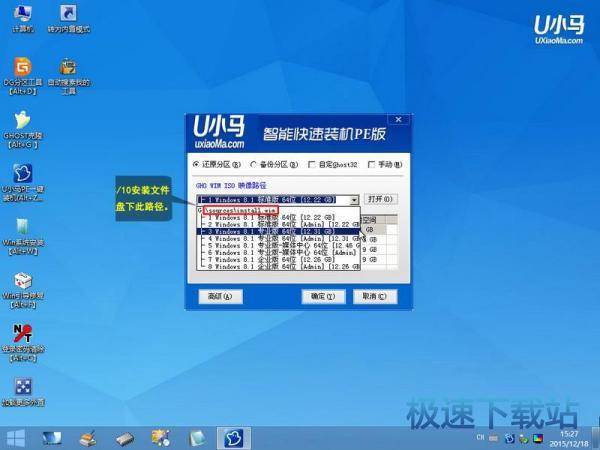The height and width of the screenshot is (450, 600).
Task: Check the Manual (手动) checkbox
Action: click(385, 165)
